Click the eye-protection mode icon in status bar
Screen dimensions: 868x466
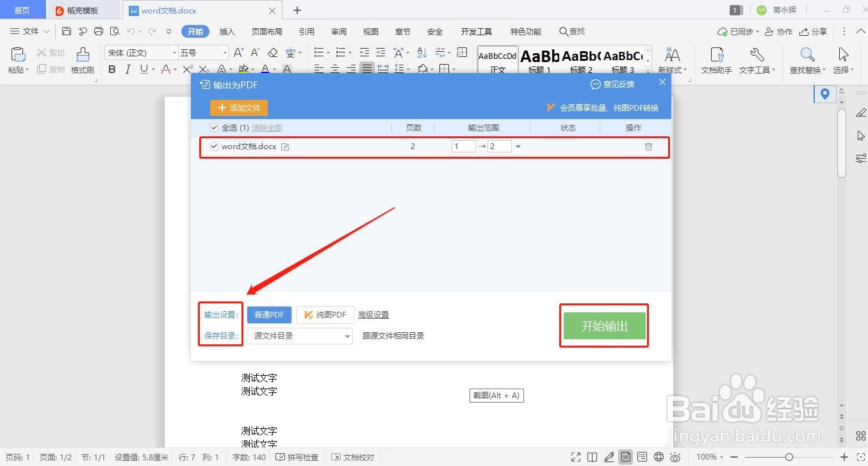click(x=675, y=457)
